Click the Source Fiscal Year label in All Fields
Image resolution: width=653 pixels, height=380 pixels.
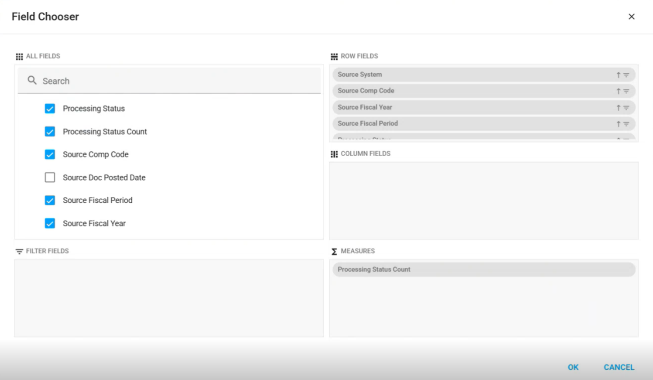[x=94, y=223]
